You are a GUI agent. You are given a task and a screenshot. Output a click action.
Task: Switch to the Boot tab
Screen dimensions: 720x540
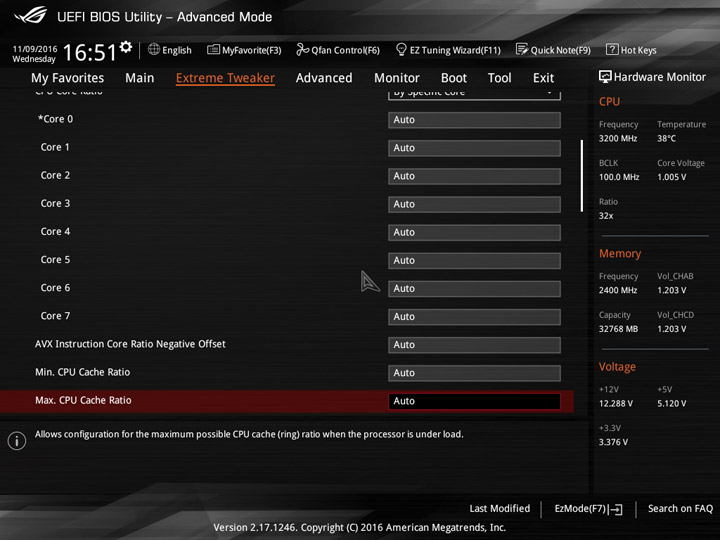pyautogui.click(x=454, y=78)
